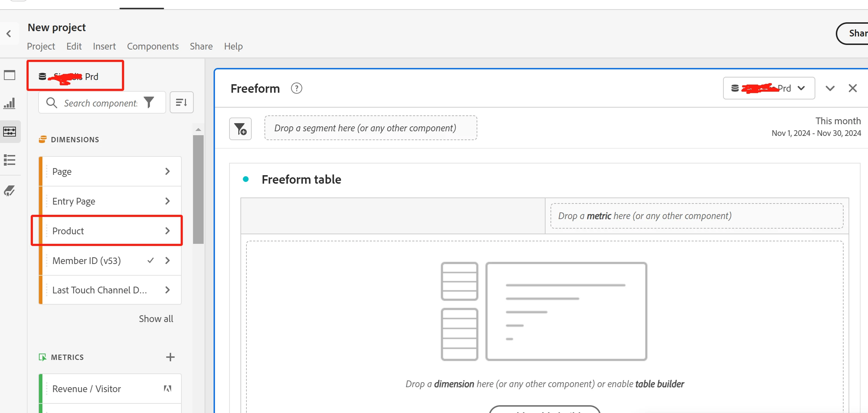The width and height of the screenshot is (868, 413).
Task: Open the Data dictionary list icon
Action: coord(10,160)
